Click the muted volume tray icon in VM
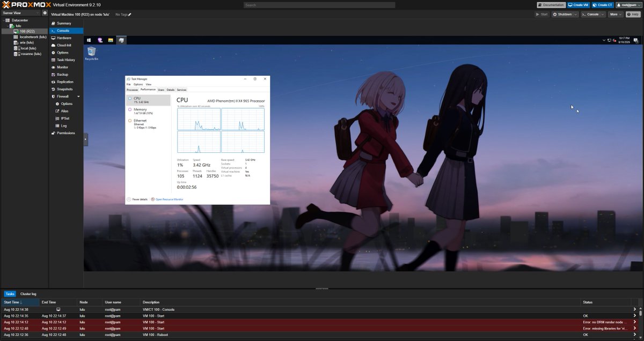The height and width of the screenshot is (341, 644). pyautogui.click(x=614, y=40)
